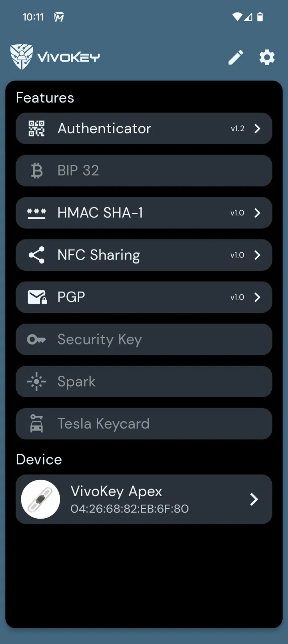Screen dimensions: 288x644
Task: Tap the Bitcoin icon for BIP 32
Action: tap(37, 171)
